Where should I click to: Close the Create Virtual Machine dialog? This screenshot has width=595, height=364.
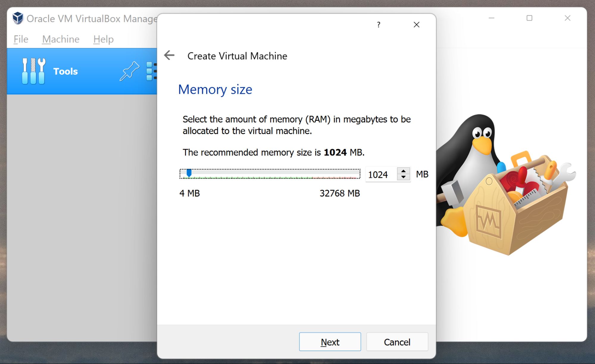[x=416, y=25]
